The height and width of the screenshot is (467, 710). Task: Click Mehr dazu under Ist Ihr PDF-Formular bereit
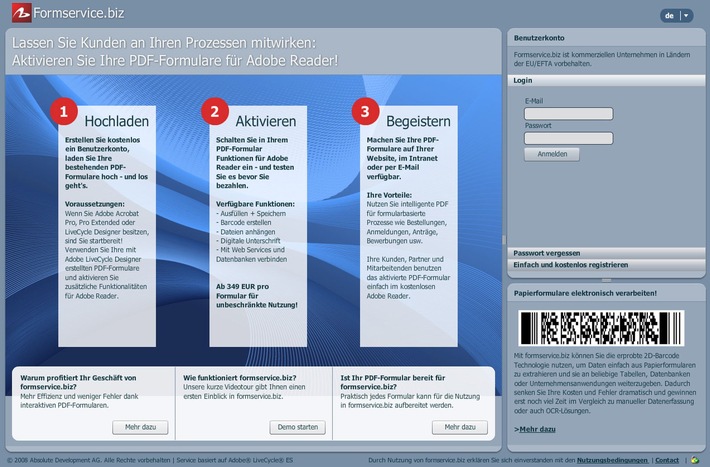point(460,427)
